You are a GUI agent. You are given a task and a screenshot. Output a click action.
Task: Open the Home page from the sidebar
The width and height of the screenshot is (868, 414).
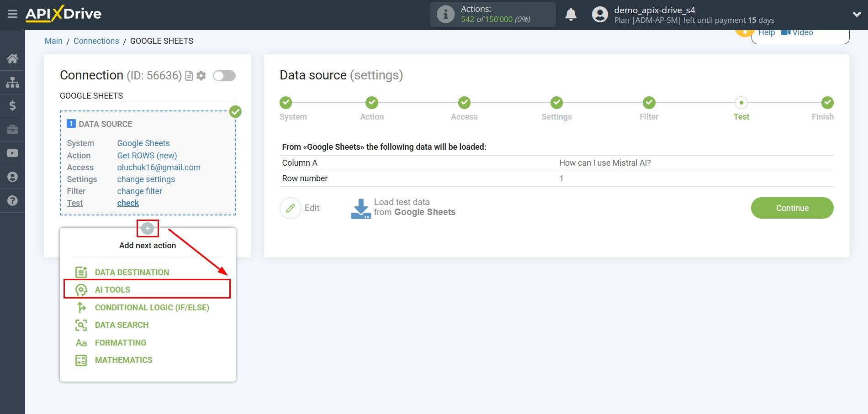coord(12,58)
